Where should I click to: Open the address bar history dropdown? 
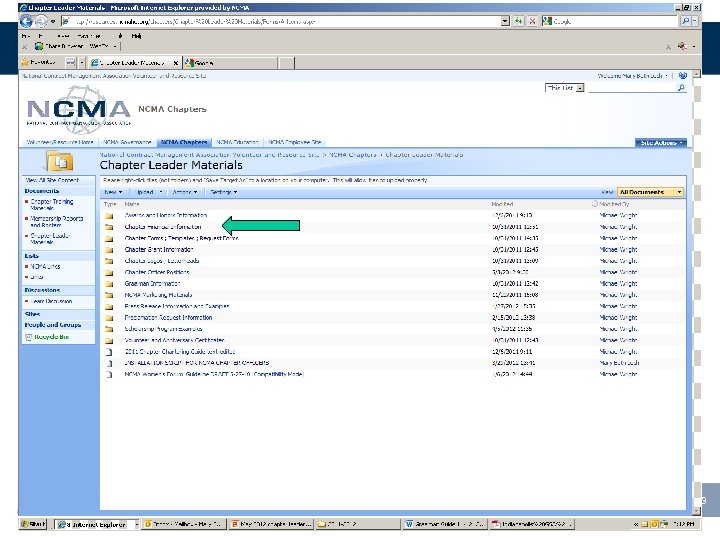[505, 21]
